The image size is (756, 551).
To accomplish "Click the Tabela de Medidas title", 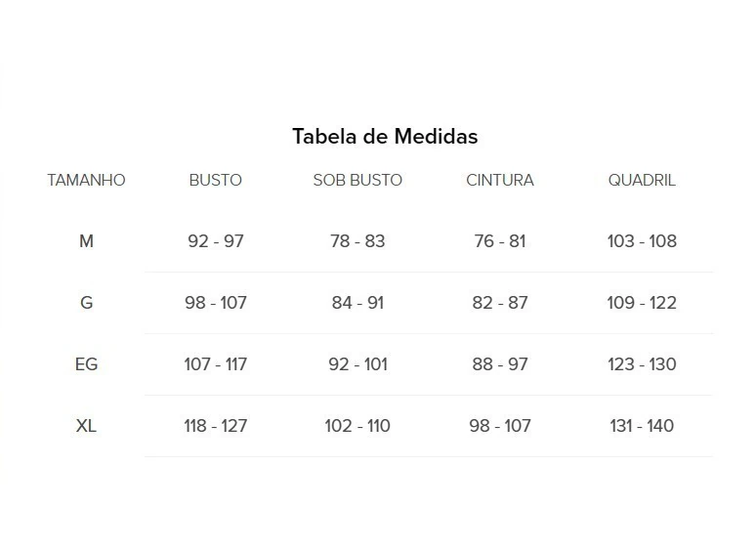I will click(385, 137).
